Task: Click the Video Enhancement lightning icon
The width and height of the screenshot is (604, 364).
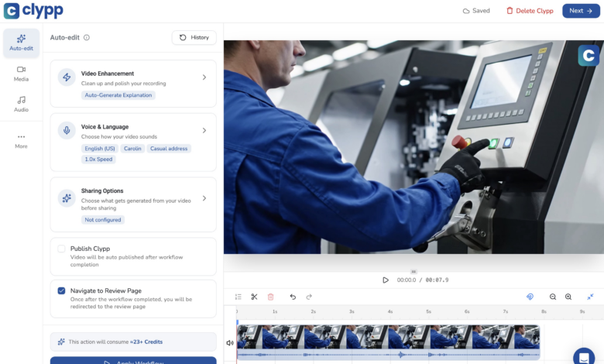Action: point(67,77)
